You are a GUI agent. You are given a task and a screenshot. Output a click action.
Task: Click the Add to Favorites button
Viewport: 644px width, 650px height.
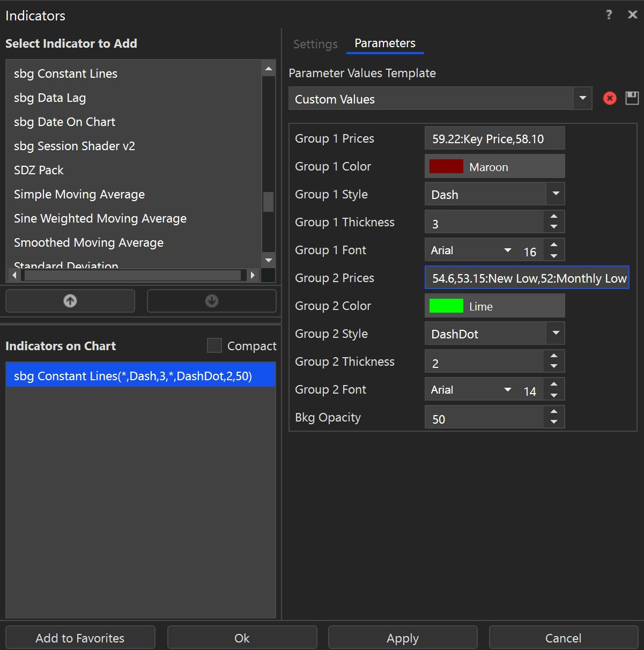(x=79, y=638)
